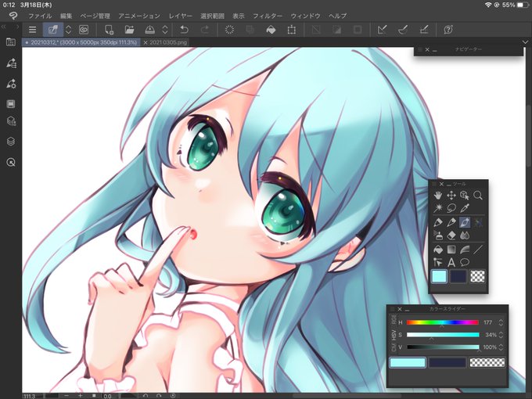This screenshot has width=532, height=399.
Task: Tap the hamburger menu icon in command bar
Action: 32,30
